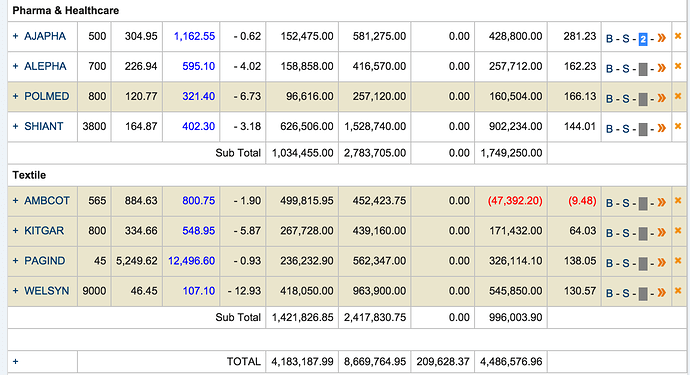Click POLMED price 321.40
This screenshot has height=375, width=690.
point(198,96)
